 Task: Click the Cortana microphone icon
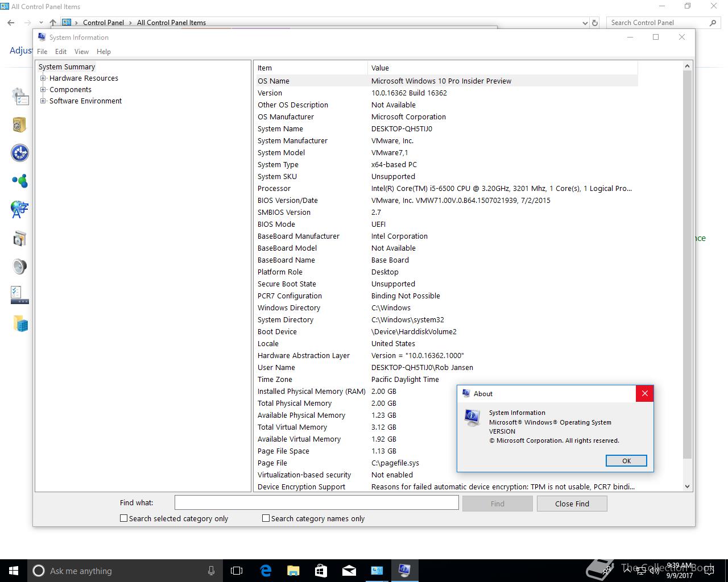[x=211, y=571]
